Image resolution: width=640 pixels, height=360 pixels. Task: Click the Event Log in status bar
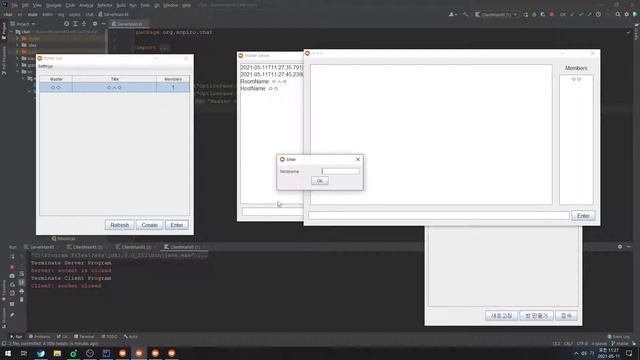click(618, 337)
